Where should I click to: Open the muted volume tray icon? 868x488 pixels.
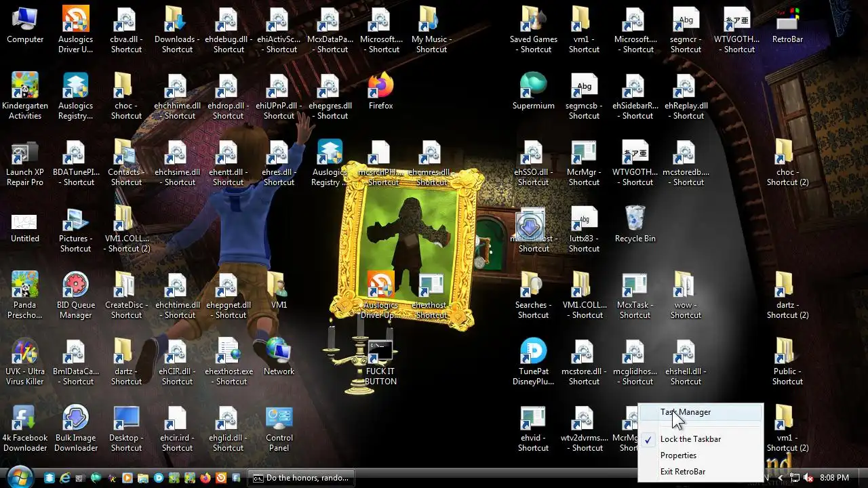click(x=808, y=478)
